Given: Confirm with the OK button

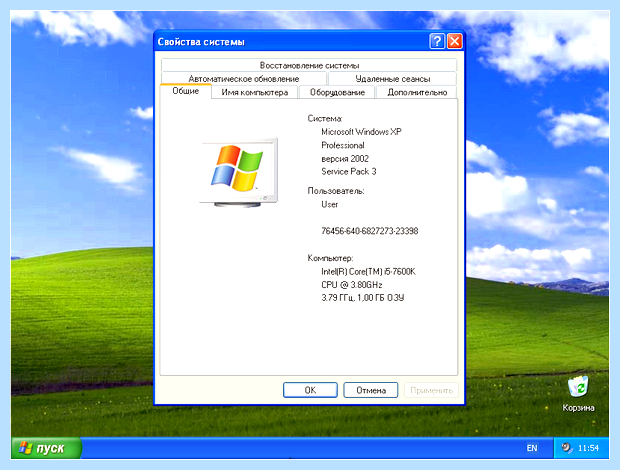Looking at the screenshot, I should click(310, 390).
